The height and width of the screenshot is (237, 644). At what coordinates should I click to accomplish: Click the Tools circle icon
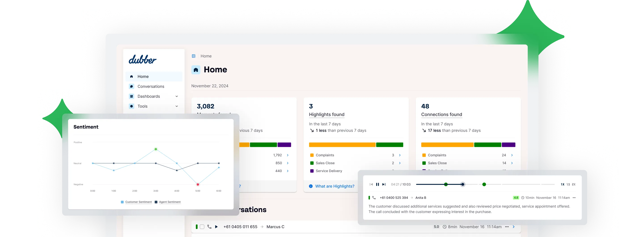tap(131, 106)
